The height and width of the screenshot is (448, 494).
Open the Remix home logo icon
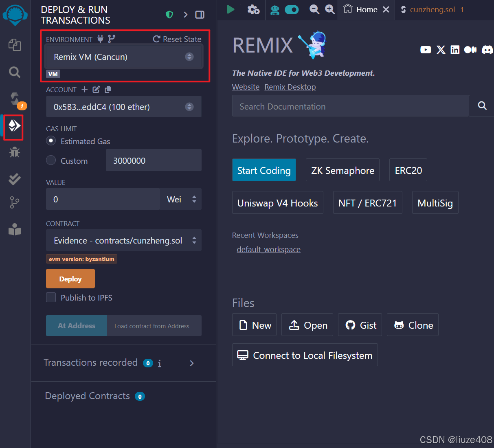15,15
